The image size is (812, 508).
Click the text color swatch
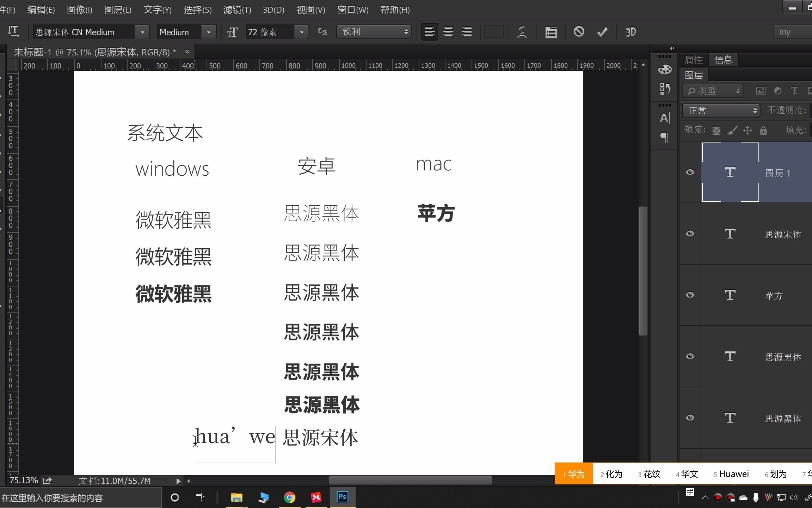pyautogui.click(x=494, y=32)
